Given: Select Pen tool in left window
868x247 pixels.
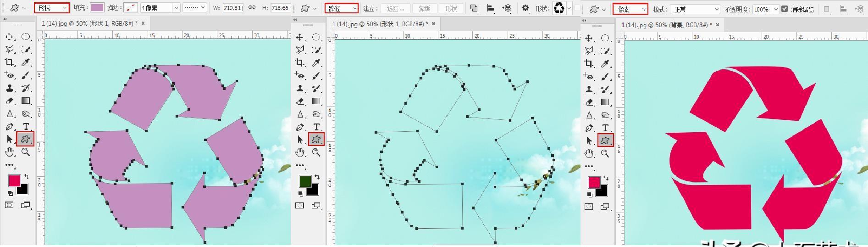Looking at the screenshot, I should 9,127.
